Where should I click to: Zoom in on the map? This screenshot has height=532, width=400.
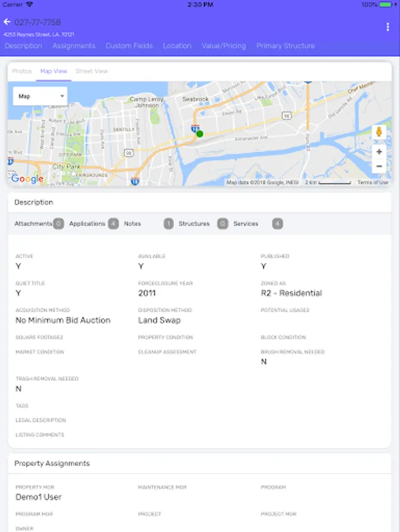[x=379, y=152]
